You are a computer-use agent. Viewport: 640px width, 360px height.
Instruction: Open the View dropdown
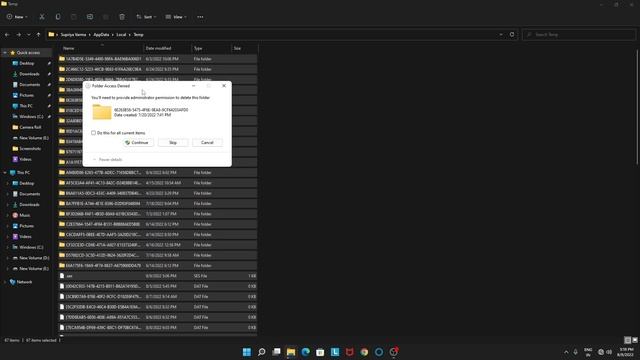point(176,17)
